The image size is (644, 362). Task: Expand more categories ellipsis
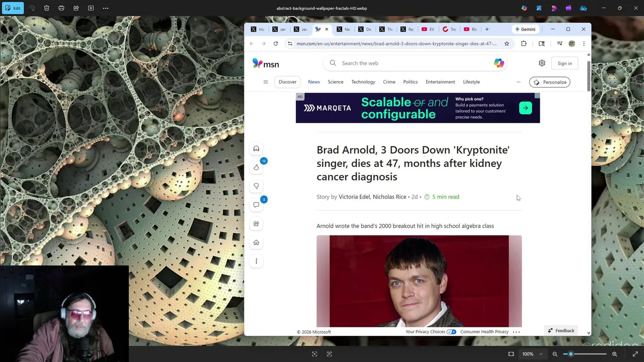[x=518, y=82]
